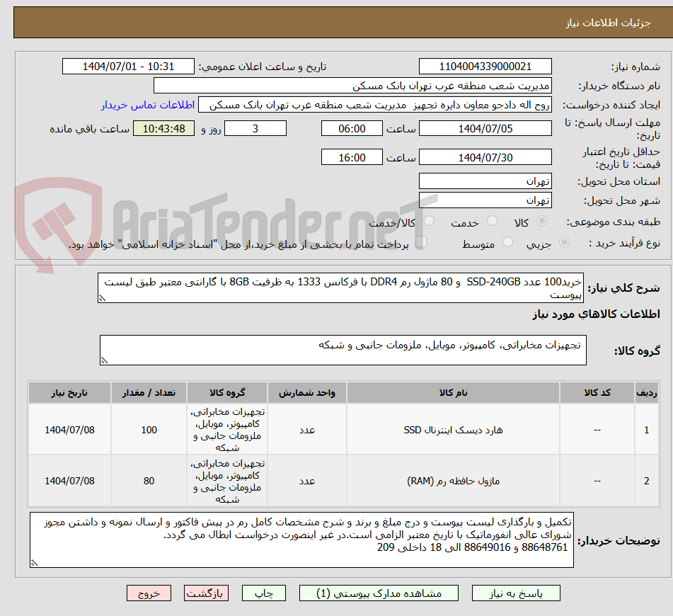Click the تهران province field
This screenshot has height=616, width=673.
486,181
